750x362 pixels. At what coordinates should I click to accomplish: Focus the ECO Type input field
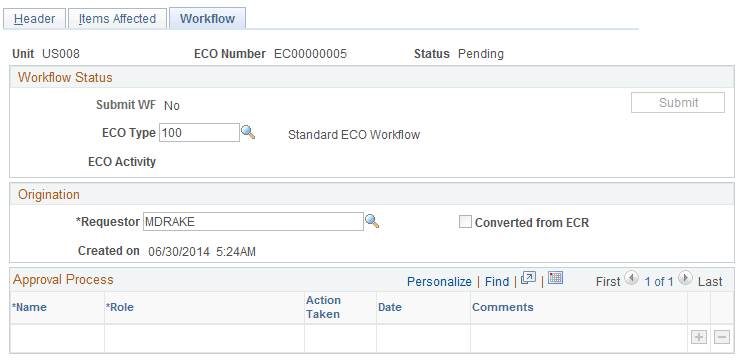[x=199, y=132]
